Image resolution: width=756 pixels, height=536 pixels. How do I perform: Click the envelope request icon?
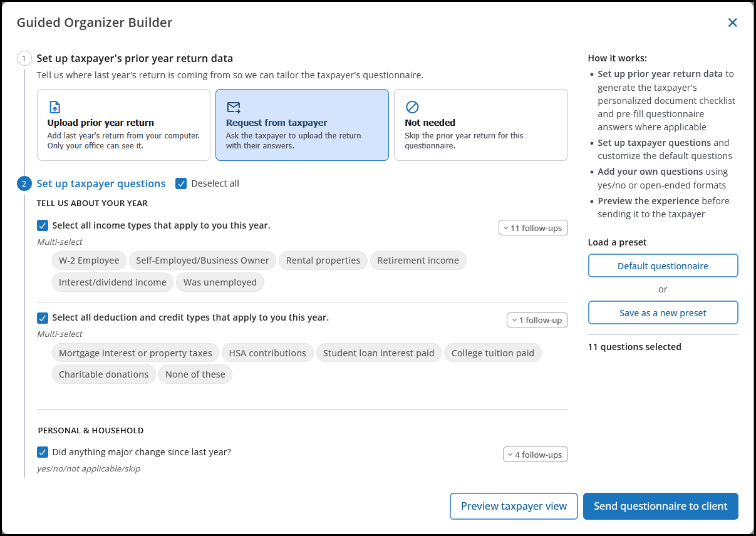pyautogui.click(x=234, y=107)
